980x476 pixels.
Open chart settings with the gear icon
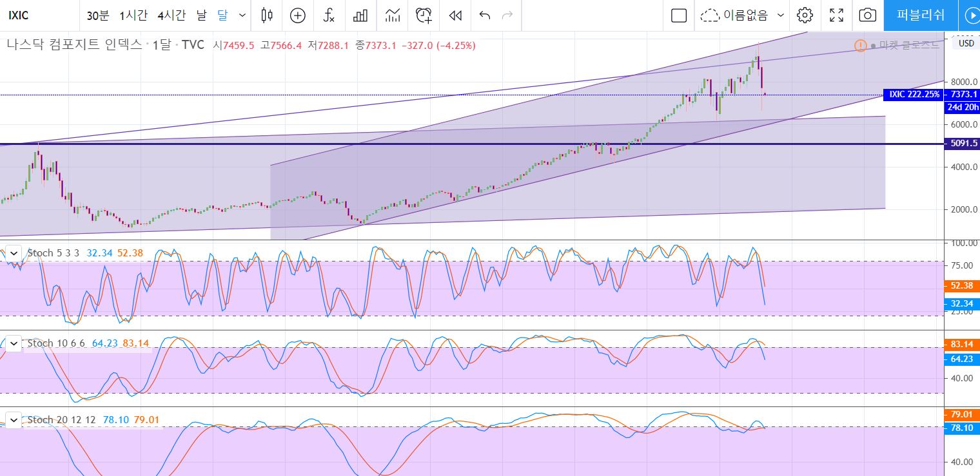tap(804, 15)
